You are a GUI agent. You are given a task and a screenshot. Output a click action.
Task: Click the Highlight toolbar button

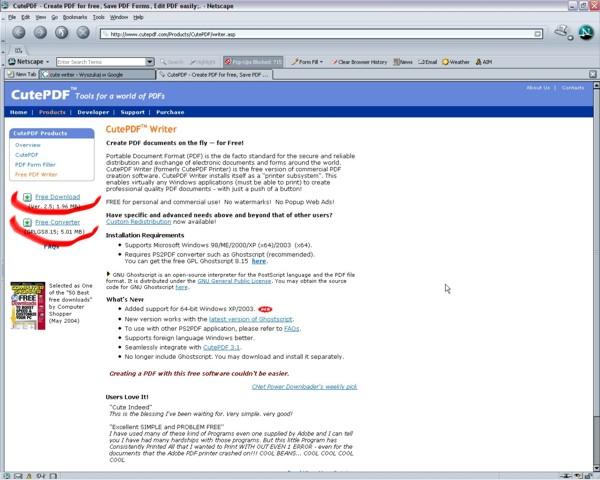point(203,62)
